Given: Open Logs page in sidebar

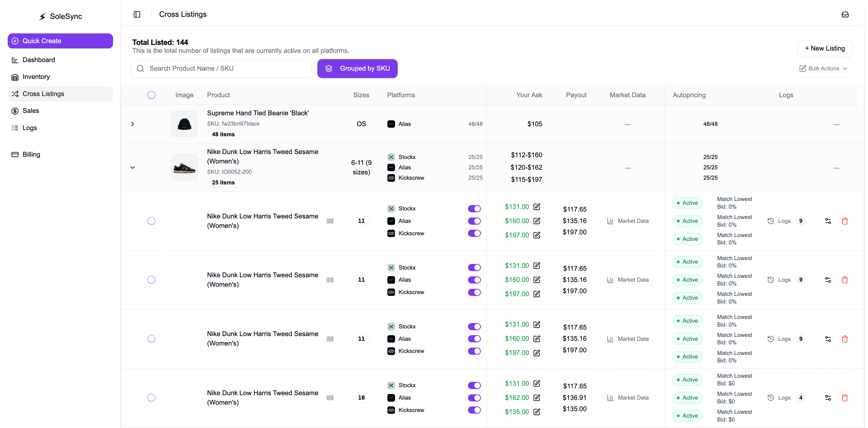Looking at the screenshot, I should tap(60, 128).
